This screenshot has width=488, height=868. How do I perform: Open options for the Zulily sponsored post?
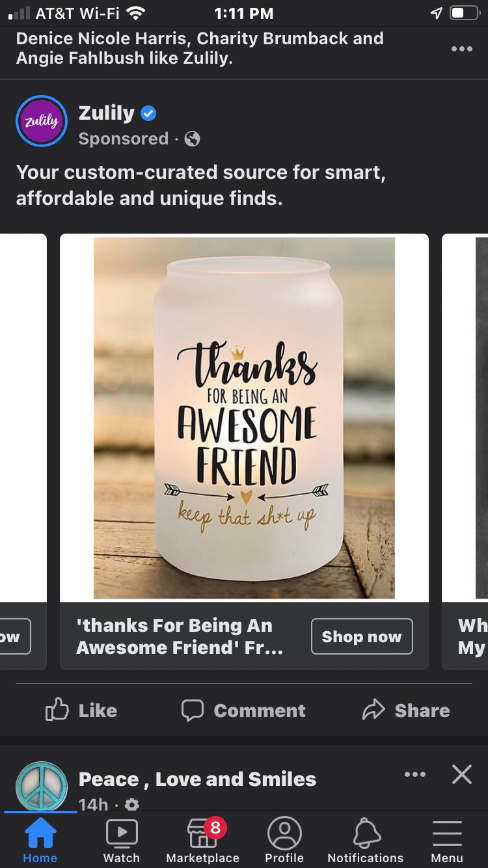pos(461,49)
